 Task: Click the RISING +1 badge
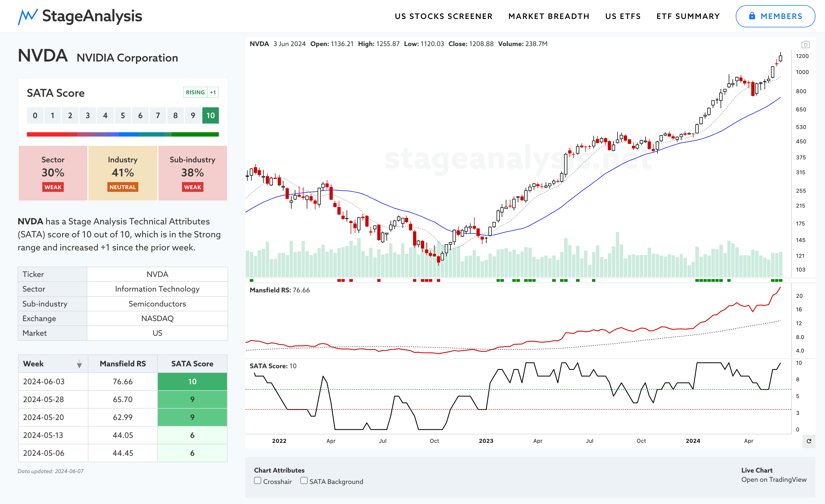(x=201, y=92)
